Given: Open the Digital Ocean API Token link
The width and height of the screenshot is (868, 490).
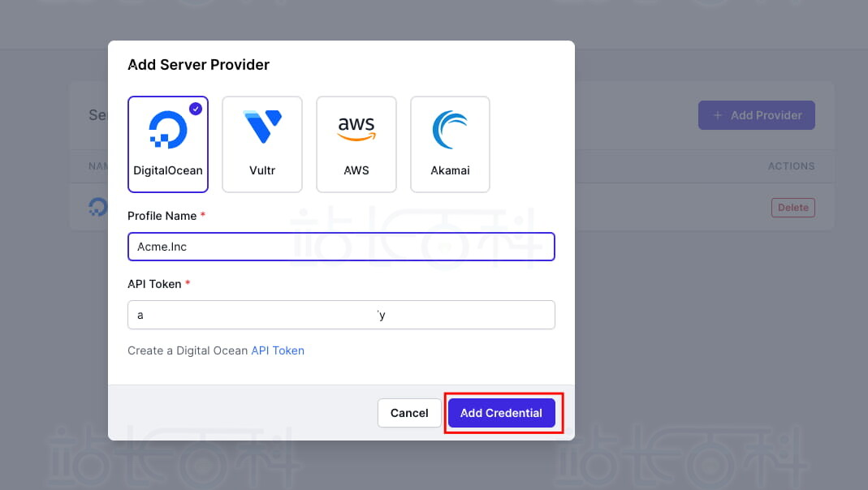Looking at the screenshot, I should (x=278, y=350).
